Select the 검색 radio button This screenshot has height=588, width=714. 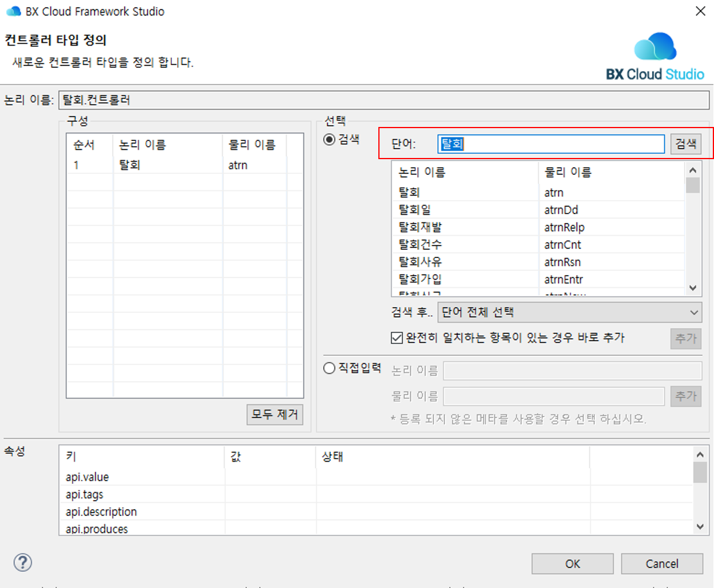pyautogui.click(x=329, y=139)
